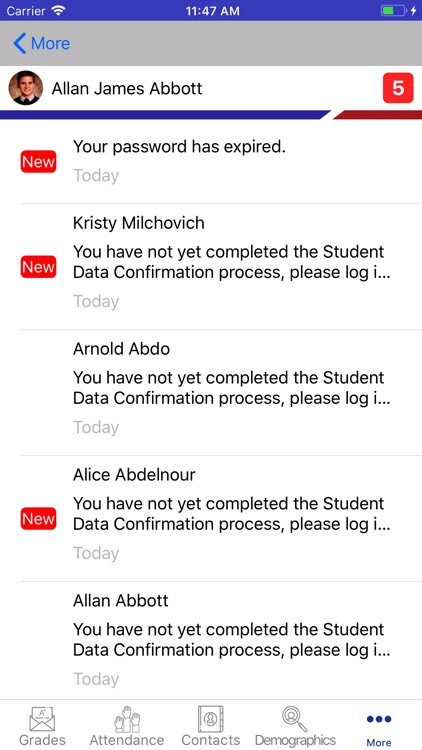Screen dimensions: 422x750
Task: Select the student name Allan James Abbott
Action: click(127, 88)
